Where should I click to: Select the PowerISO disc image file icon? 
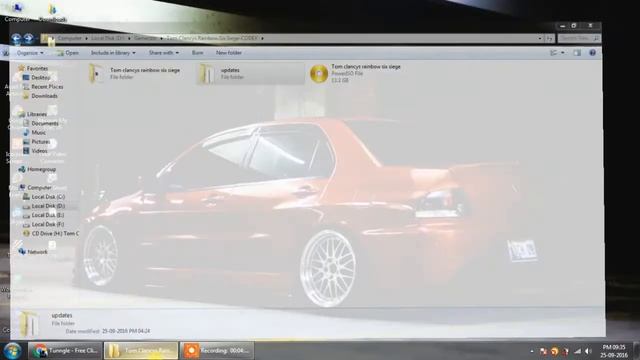[319, 74]
